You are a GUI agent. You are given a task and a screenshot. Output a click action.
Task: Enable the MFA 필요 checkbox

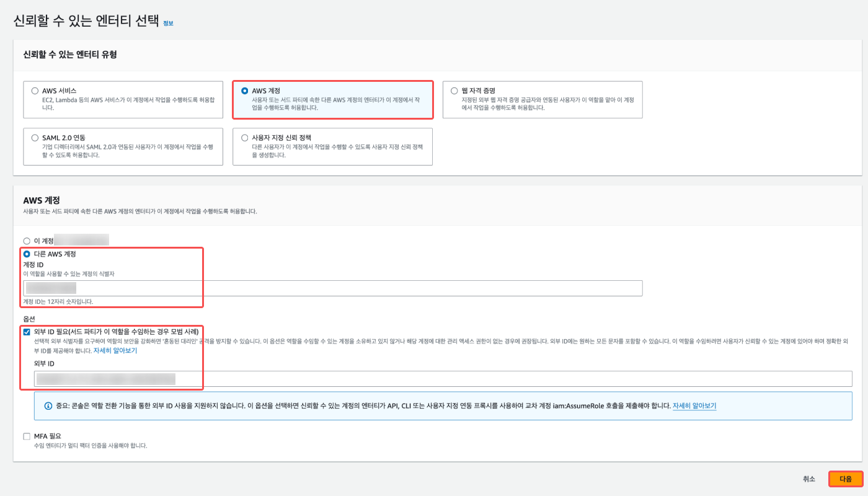(x=27, y=436)
